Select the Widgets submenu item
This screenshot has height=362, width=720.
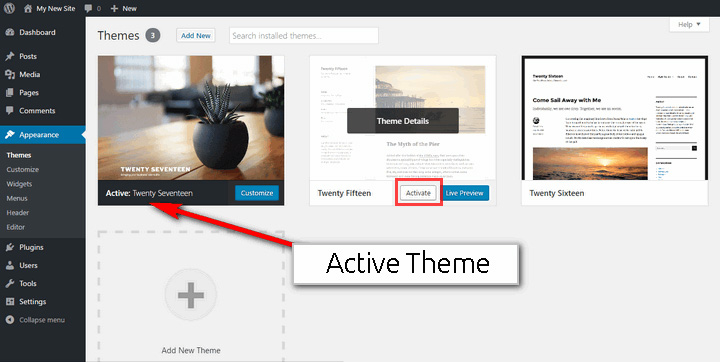pos(19,184)
